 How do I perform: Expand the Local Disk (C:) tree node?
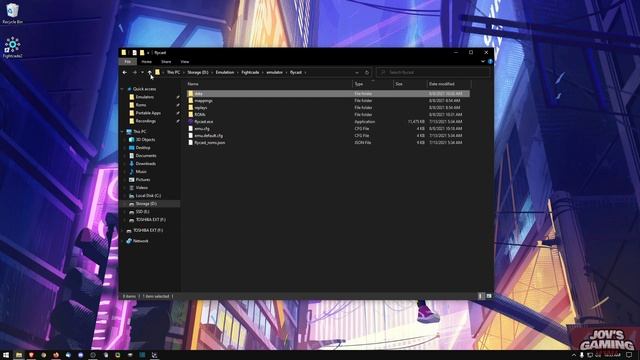click(x=124, y=196)
